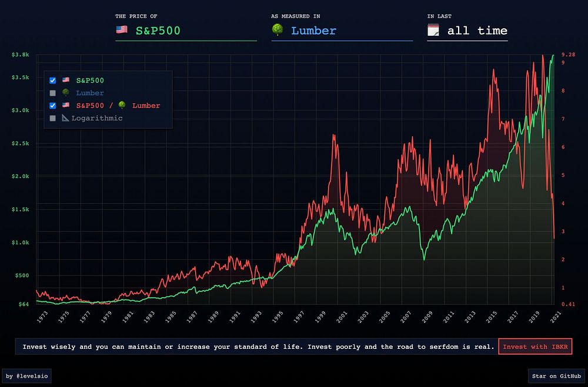Click the S&P500 legend label
588x387 pixels.
pos(90,80)
